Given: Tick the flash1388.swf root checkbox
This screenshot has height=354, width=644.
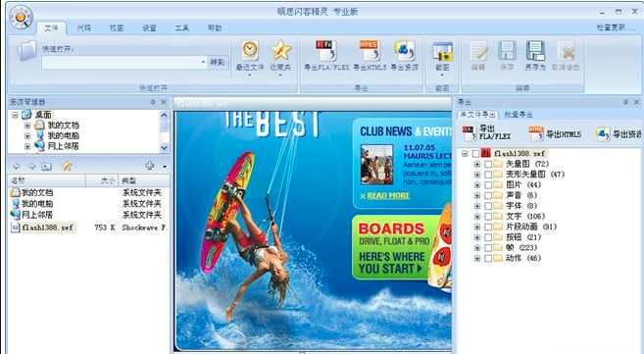Looking at the screenshot, I should [x=475, y=154].
